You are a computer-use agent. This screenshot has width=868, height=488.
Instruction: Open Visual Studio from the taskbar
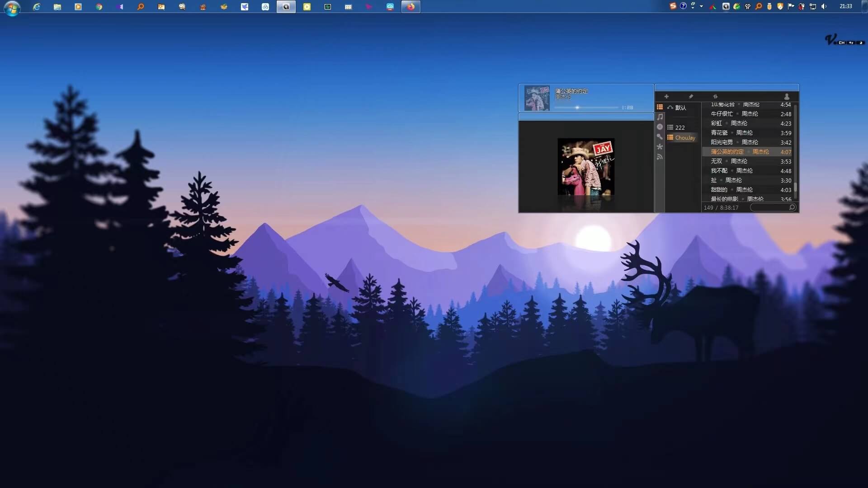pos(120,7)
